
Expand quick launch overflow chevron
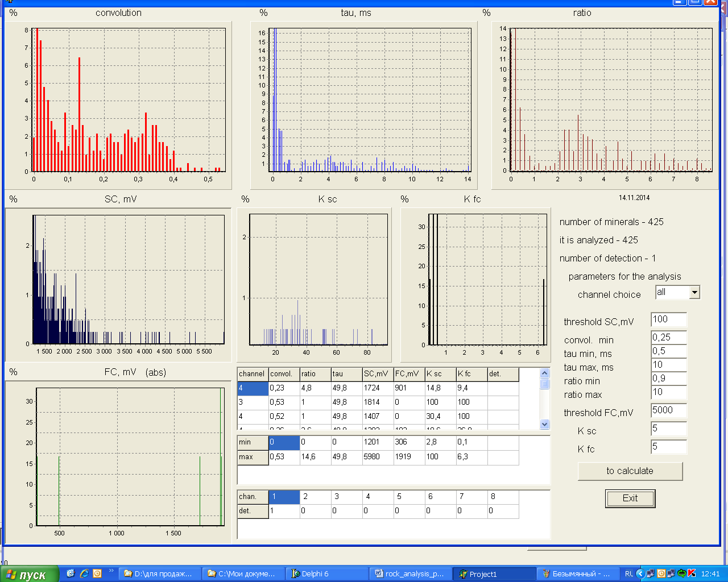click(x=111, y=571)
